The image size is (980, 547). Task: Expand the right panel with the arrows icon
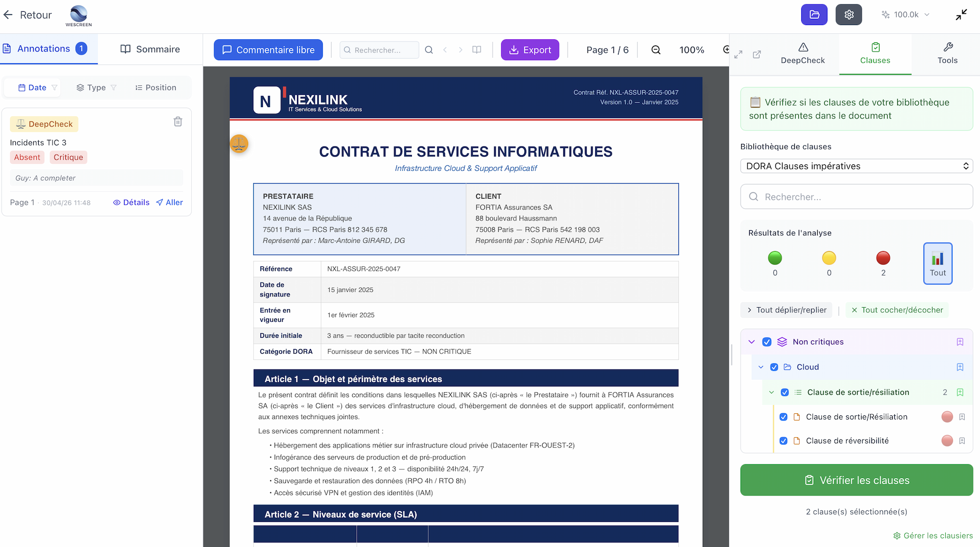(739, 55)
